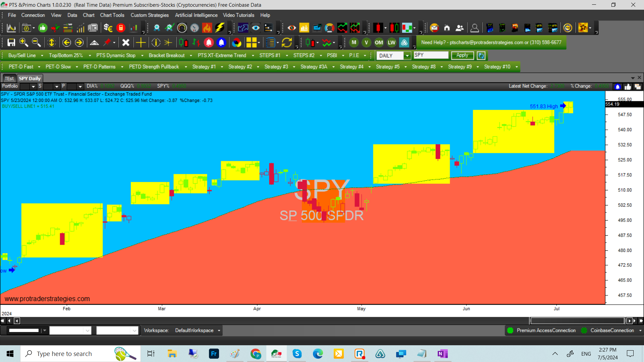Click the SPY symbol input field
This screenshot has height=362, width=644.
[x=431, y=55]
